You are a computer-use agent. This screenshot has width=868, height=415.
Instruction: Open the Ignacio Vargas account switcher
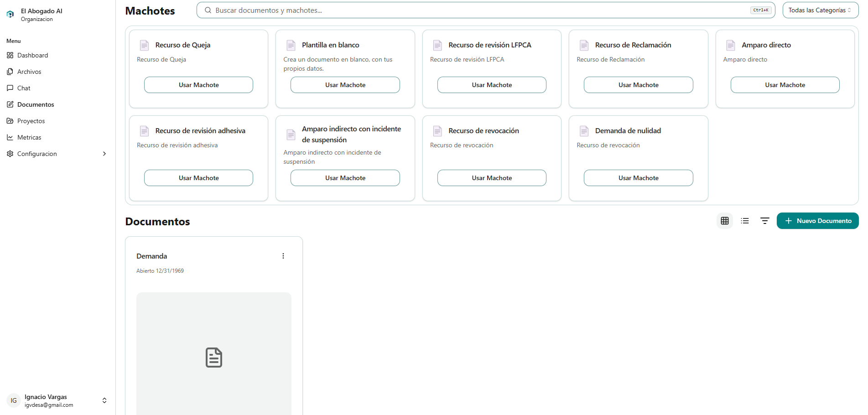point(104,400)
